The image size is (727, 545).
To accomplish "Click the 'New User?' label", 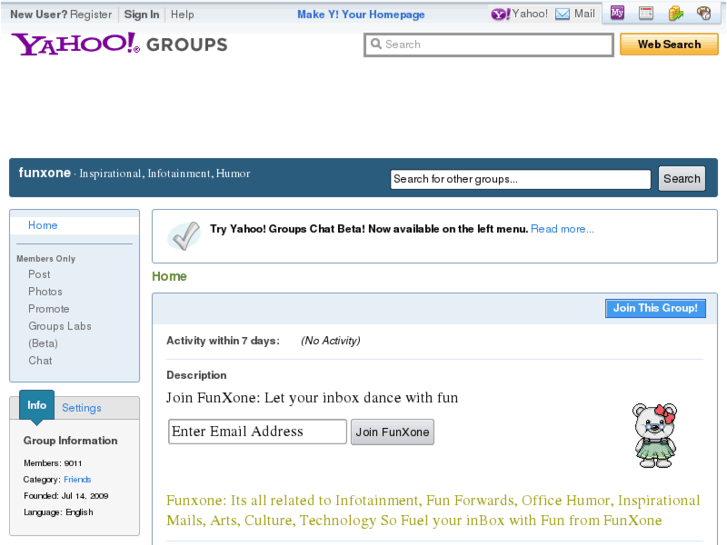I will [x=39, y=14].
